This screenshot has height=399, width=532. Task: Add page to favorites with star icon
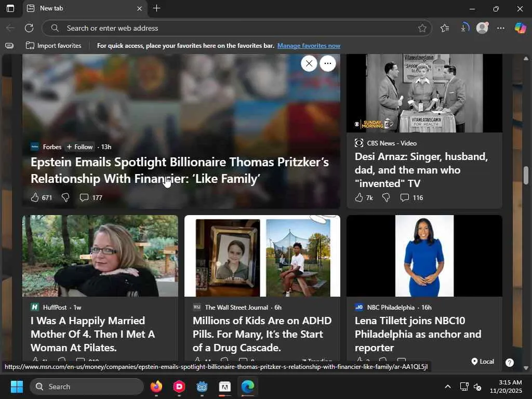click(x=422, y=28)
